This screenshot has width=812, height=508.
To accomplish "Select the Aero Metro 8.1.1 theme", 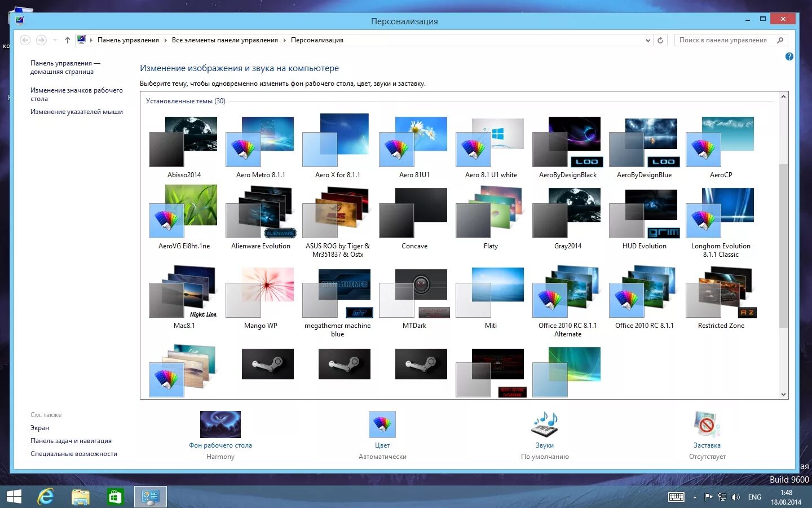I will pyautogui.click(x=260, y=146).
